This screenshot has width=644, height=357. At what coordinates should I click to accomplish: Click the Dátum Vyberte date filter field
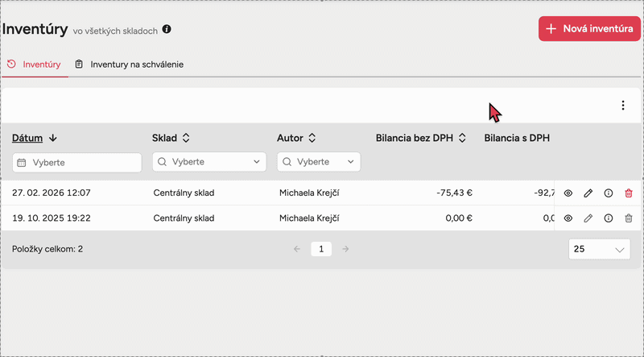[76, 163]
